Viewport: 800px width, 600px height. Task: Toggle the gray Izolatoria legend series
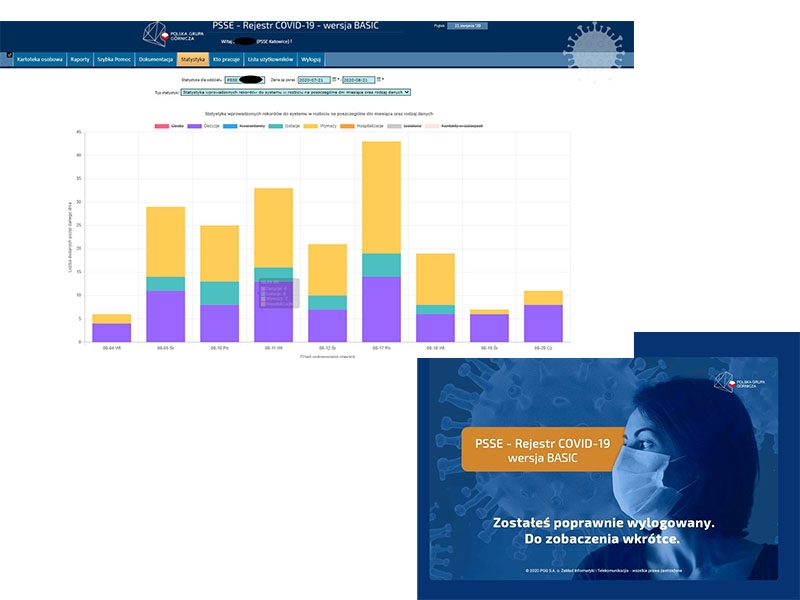click(405, 126)
